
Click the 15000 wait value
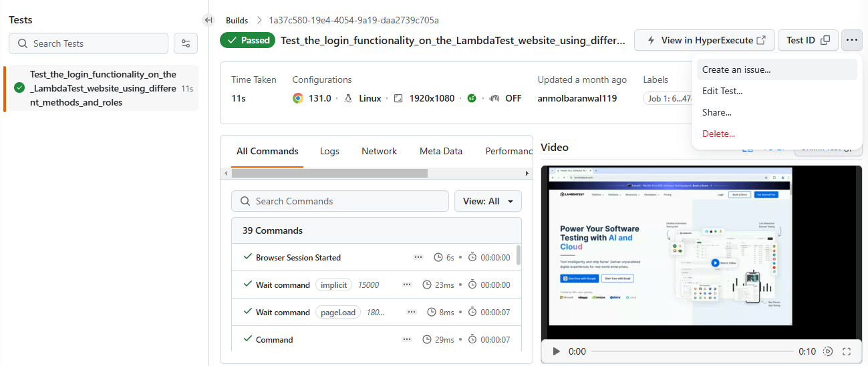coord(368,285)
